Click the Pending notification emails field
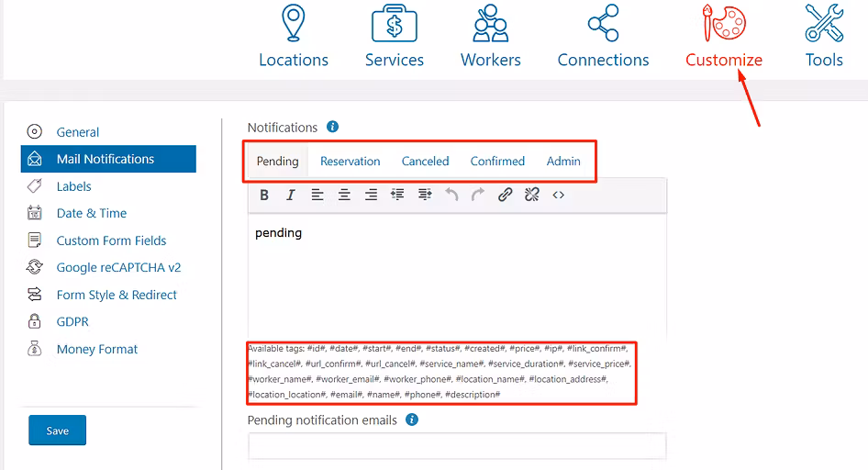The width and height of the screenshot is (868, 470). tap(457, 446)
